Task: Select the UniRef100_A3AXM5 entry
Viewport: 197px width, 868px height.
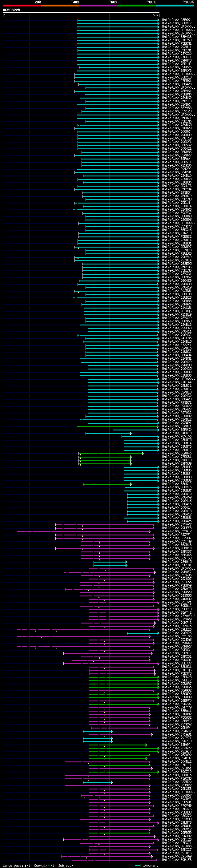Action: pyautogui.click(x=176, y=779)
